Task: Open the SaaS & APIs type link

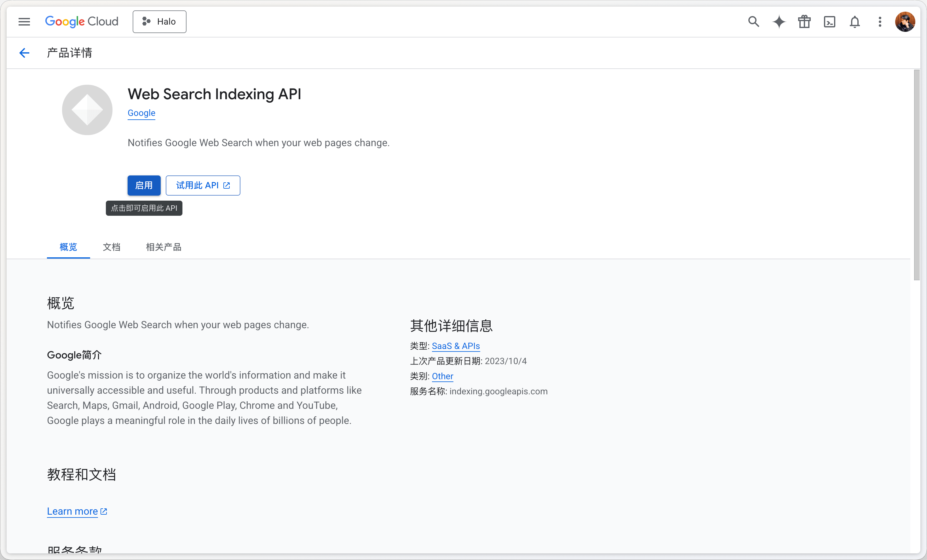Action: point(456,346)
